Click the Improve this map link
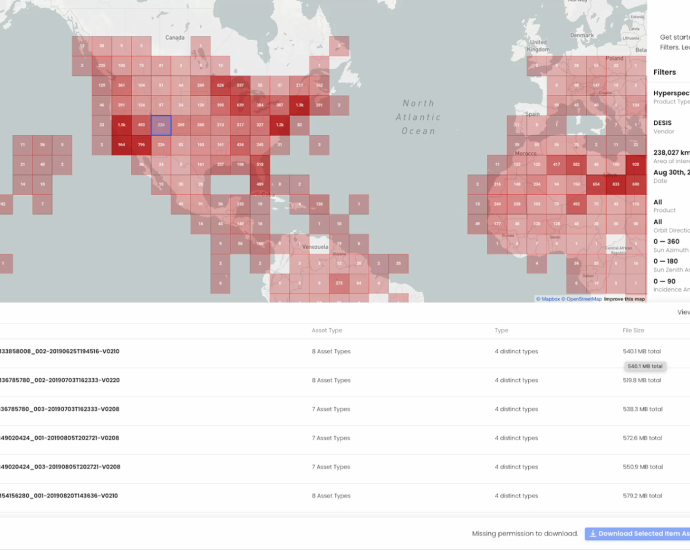The height and width of the screenshot is (550, 690). 624,299
